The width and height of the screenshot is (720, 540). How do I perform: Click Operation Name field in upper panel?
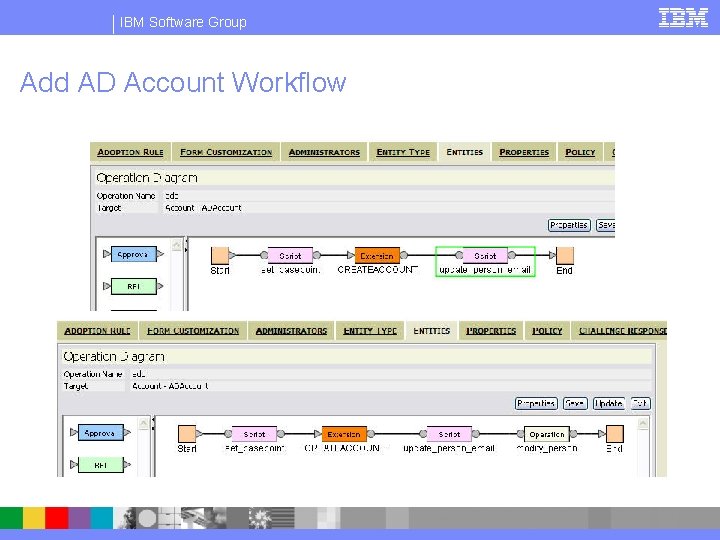[x=388, y=196]
